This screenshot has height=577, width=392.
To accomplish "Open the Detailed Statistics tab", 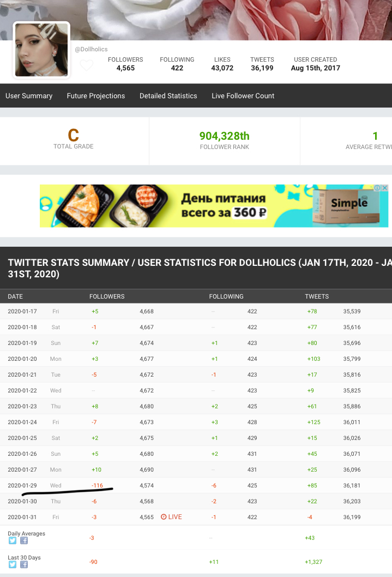I will [168, 96].
